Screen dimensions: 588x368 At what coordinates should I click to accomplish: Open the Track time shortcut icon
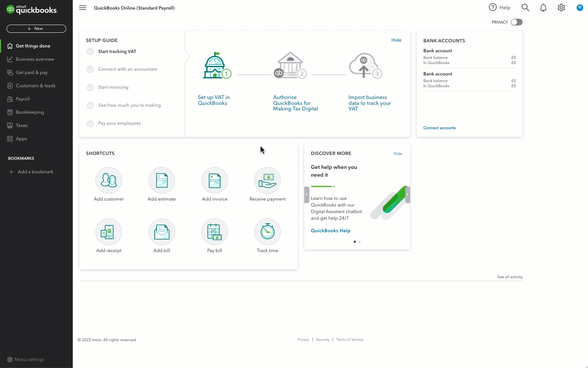(268, 232)
